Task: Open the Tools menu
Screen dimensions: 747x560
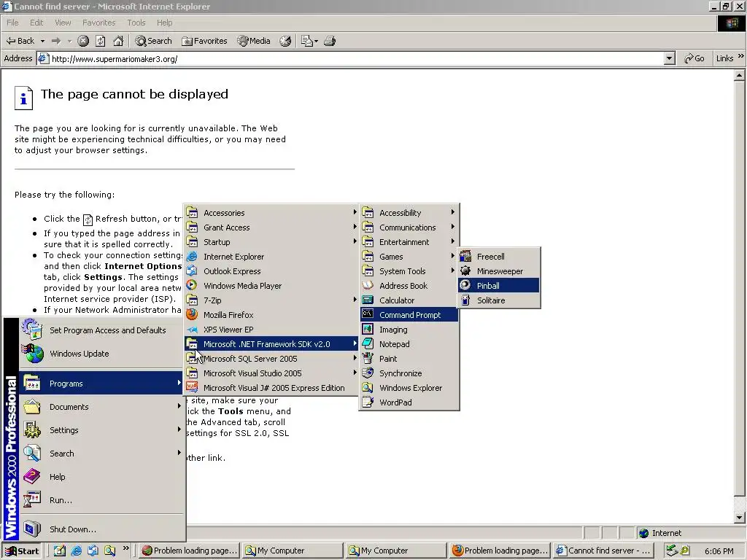Action: tap(136, 23)
